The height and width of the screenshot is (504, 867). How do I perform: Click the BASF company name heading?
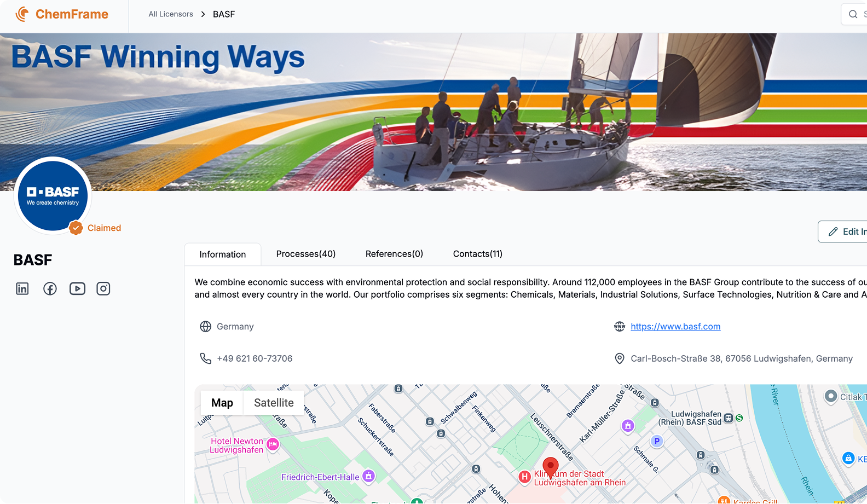pyautogui.click(x=33, y=260)
